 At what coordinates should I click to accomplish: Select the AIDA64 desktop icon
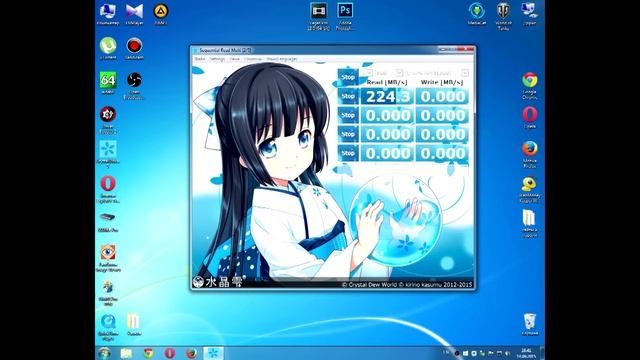pyautogui.click(x=108, y=83)
